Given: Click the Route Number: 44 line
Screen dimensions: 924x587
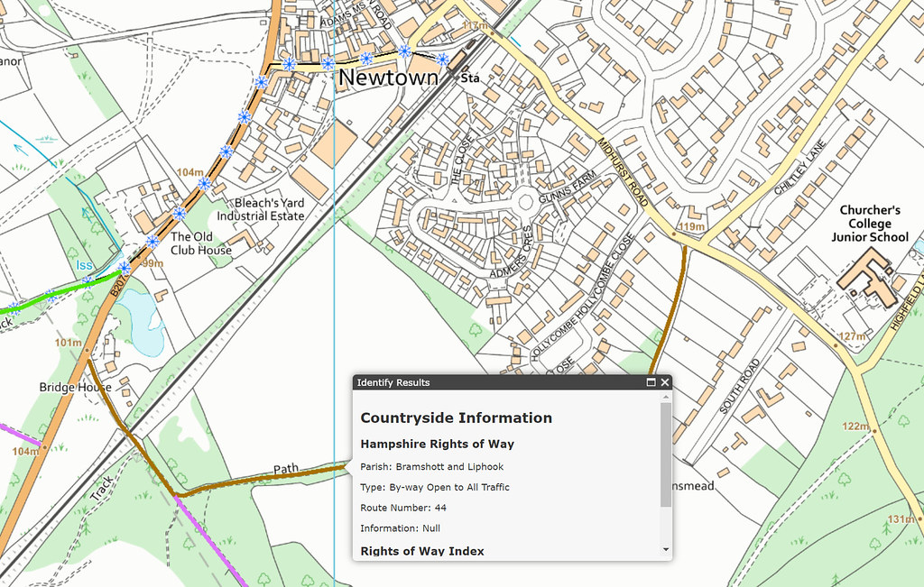Looking at the screenshot, I should tap(403, 508).
